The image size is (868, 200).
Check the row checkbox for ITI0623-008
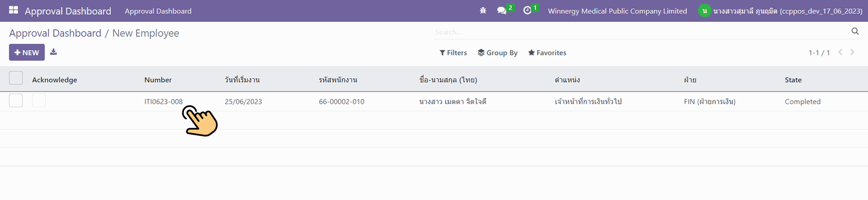click(x=16, y=100)
